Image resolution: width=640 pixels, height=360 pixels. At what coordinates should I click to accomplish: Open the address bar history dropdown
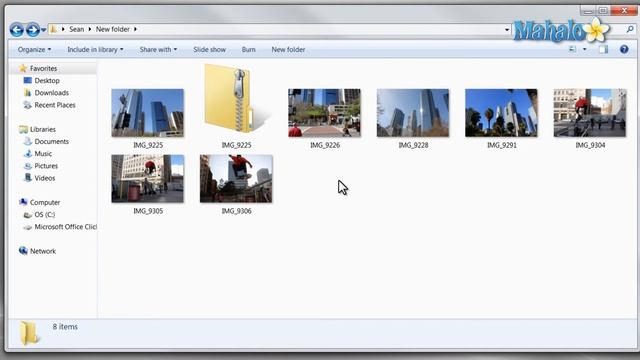point(507,29)
